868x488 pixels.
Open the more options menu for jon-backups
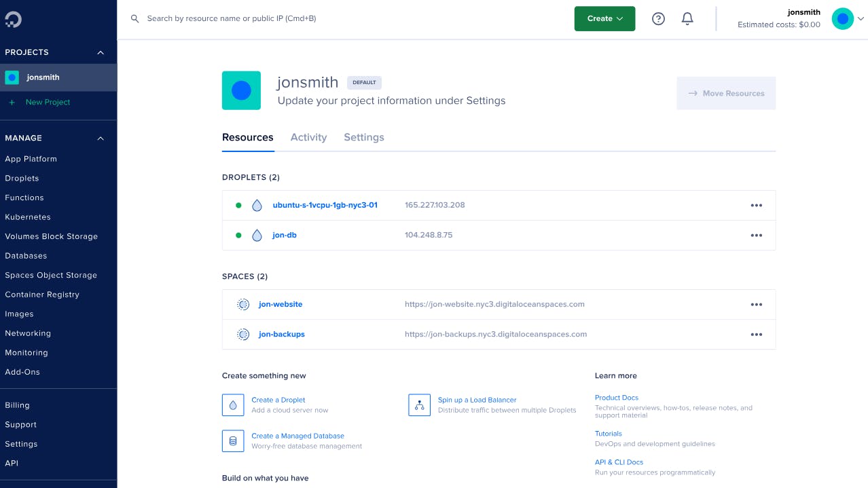pyautogui.click(x=756, y=335)
